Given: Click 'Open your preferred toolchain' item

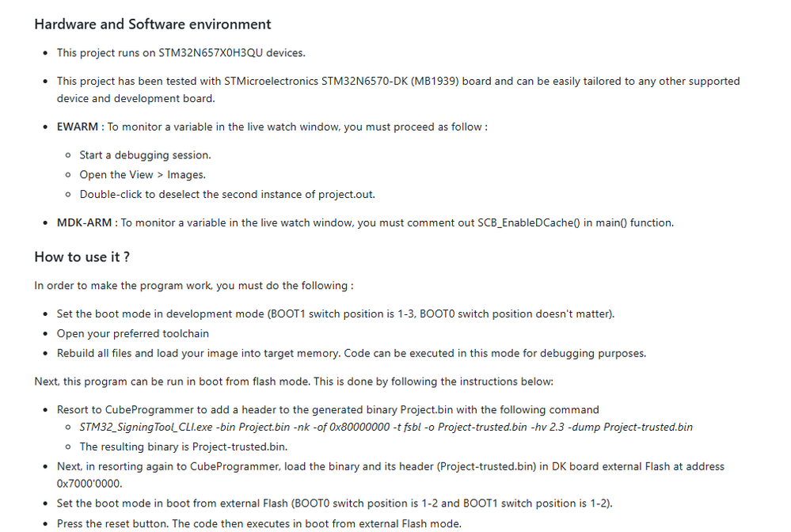Looking at the screenshot, I should point(133,334).
